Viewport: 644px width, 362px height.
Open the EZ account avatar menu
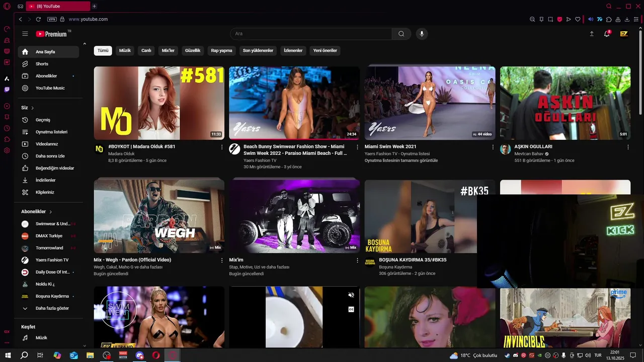[x=624, y=34]
